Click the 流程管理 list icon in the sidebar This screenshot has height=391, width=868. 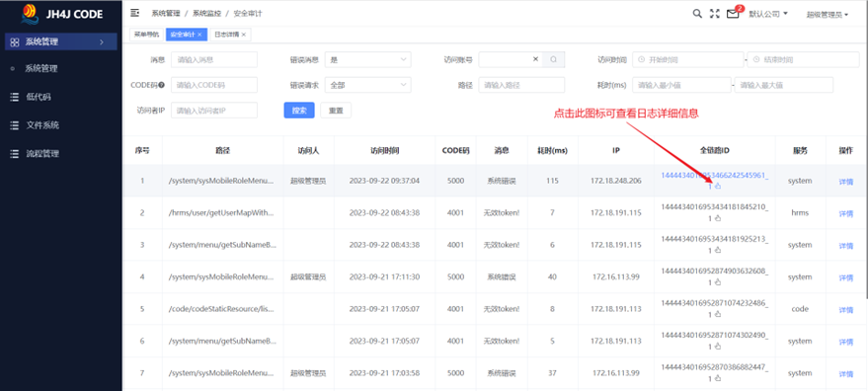coord(15,154)
